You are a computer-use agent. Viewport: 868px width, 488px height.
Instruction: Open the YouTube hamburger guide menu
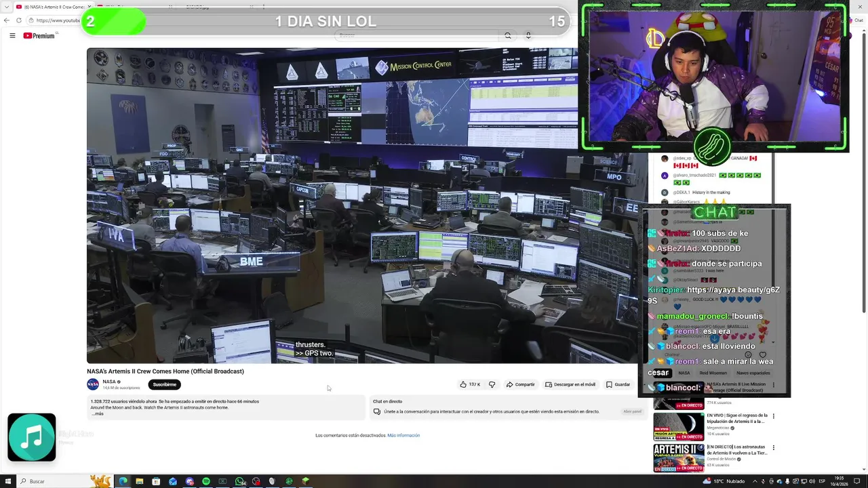coord(12,36)
